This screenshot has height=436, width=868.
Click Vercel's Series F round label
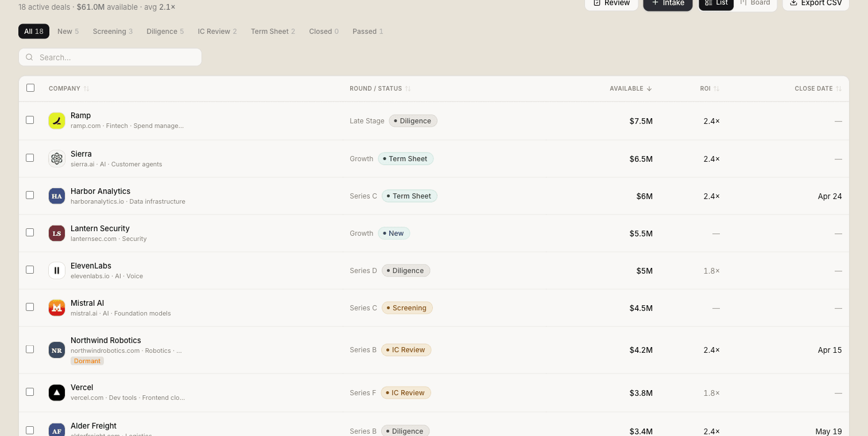(363, 393)
